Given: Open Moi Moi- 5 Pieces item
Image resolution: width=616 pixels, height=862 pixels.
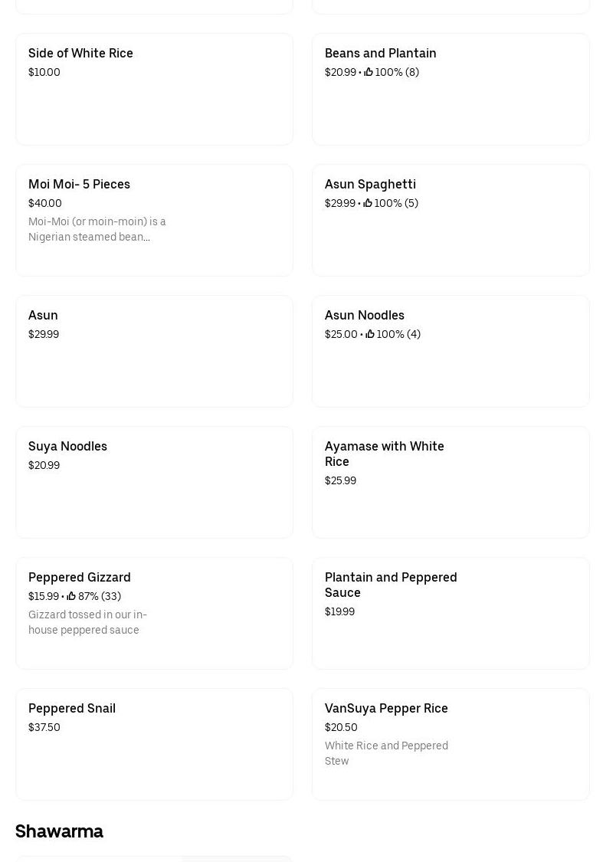Looking at the screenshot, I should [x=79, y=184].
